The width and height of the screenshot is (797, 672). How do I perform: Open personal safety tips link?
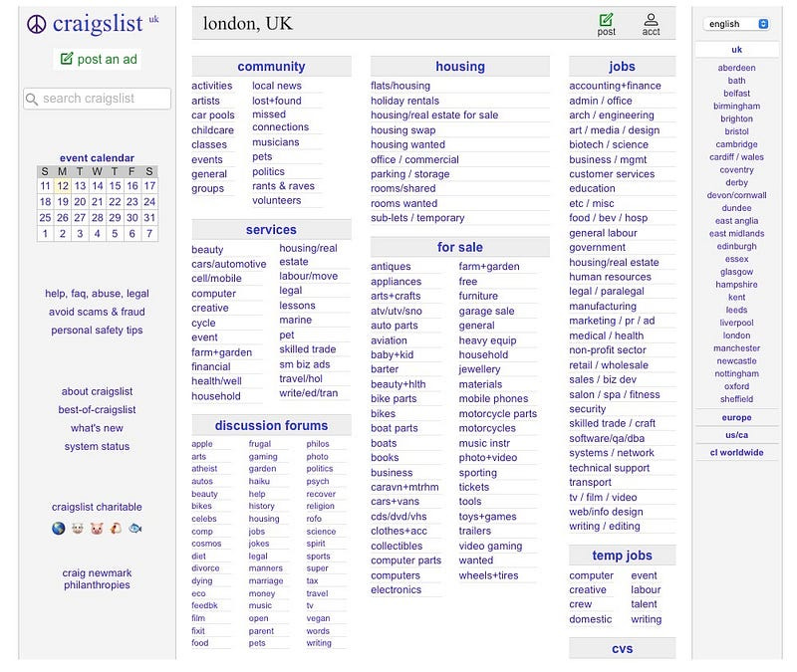click(97, 330)
